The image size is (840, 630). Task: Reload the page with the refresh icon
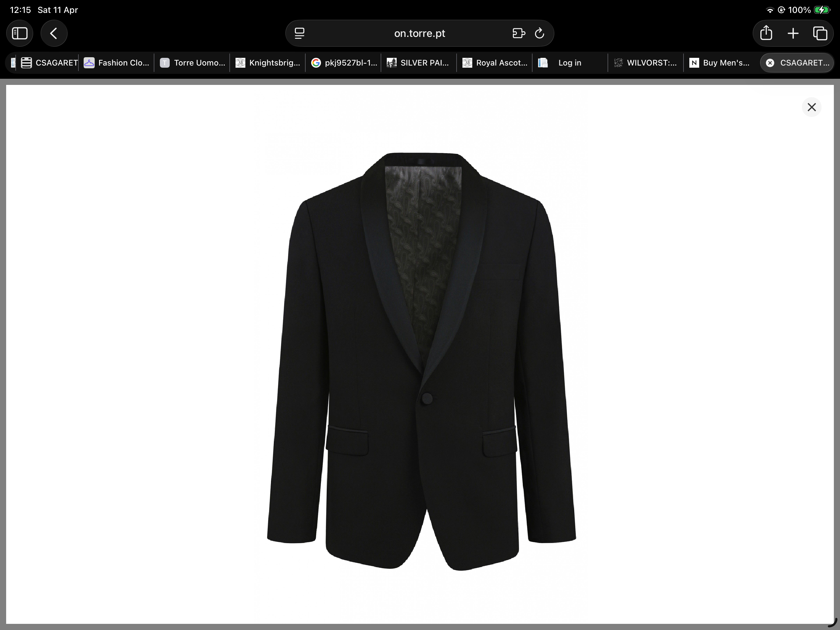540,33
